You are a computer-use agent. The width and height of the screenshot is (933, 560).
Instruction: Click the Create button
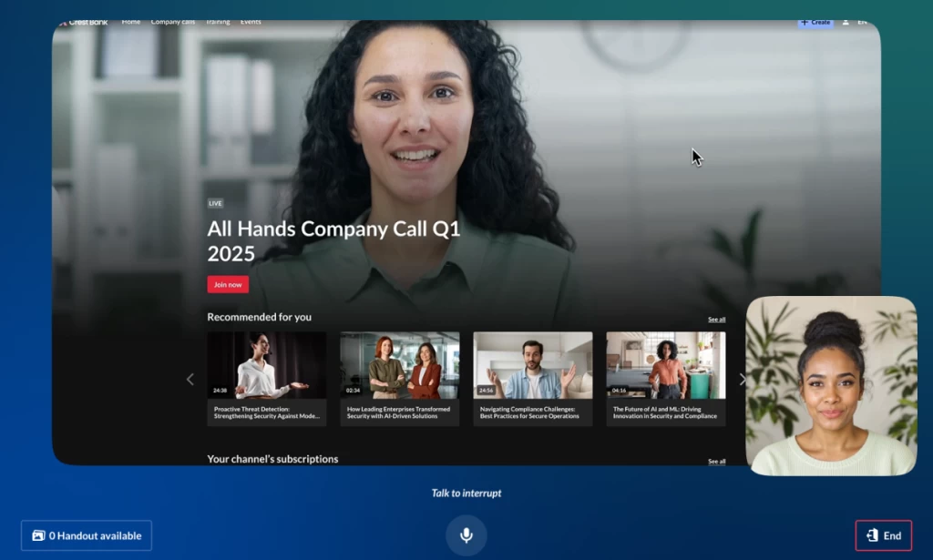point(815,23)
